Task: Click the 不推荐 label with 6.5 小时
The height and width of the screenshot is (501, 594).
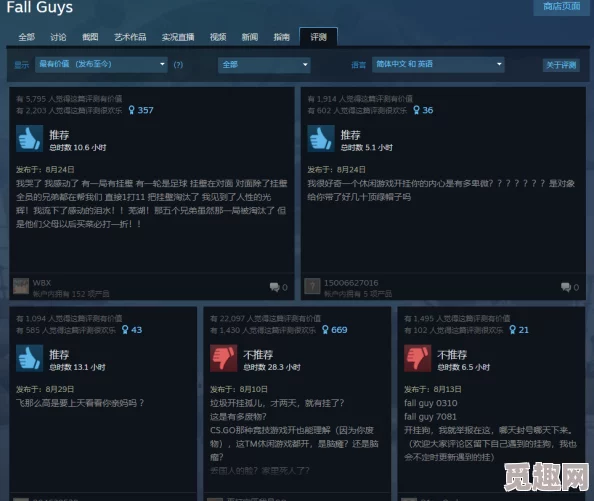Action: (x=452, y=354)
